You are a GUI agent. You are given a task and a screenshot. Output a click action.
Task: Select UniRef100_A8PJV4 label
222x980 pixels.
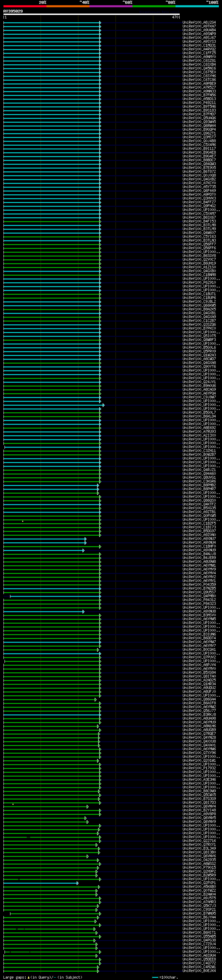199,665
